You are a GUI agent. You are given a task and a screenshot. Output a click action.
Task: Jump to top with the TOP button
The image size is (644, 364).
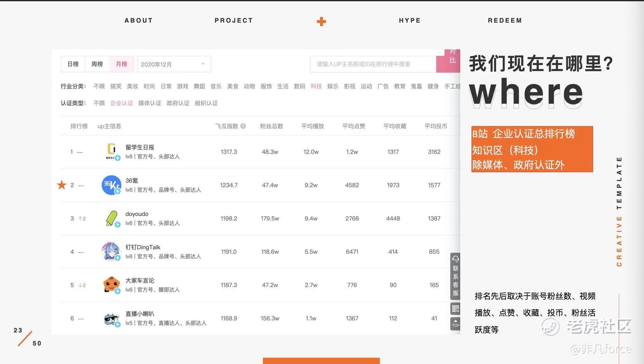pos(455,323)
